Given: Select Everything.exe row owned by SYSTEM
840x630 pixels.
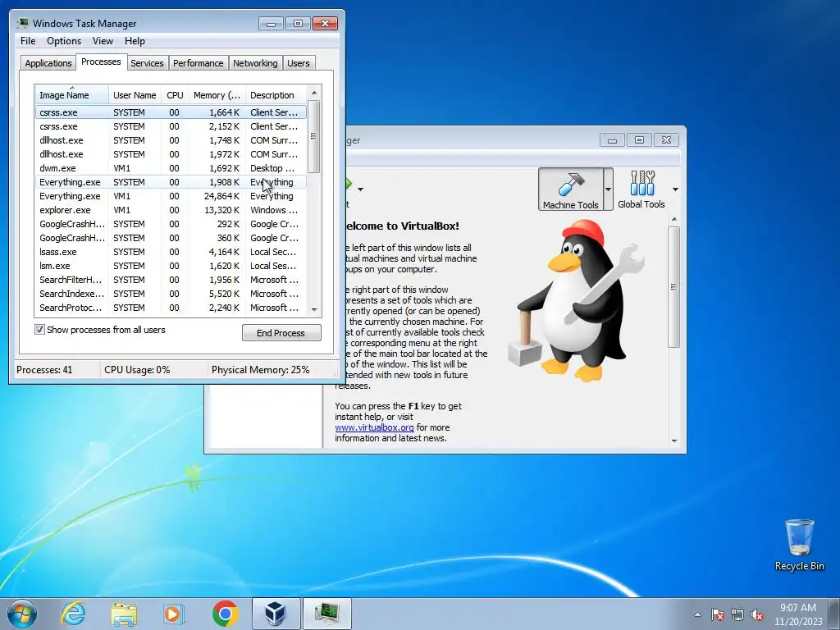Looking at the screenshot, I should [171, 182].
